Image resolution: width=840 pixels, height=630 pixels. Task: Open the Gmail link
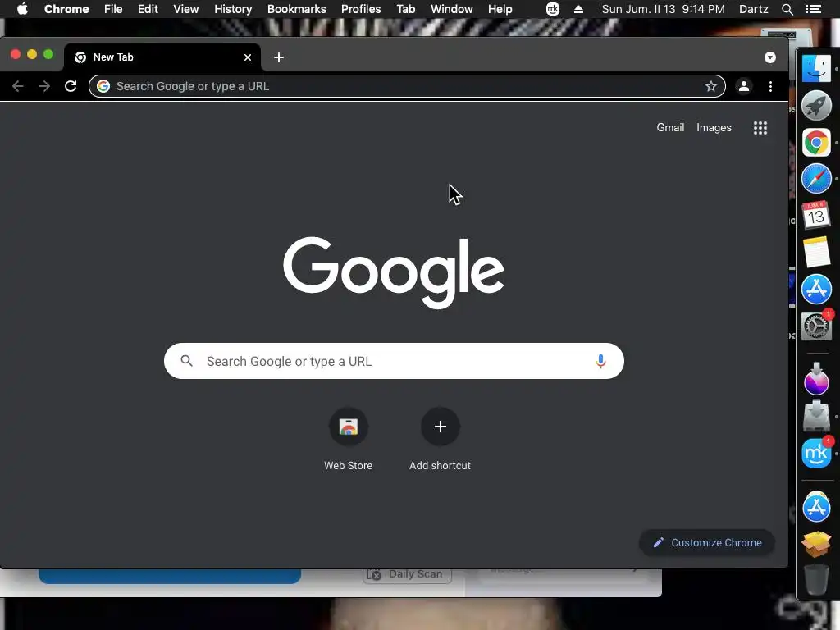pyautogui.click(x=670, y=127)
